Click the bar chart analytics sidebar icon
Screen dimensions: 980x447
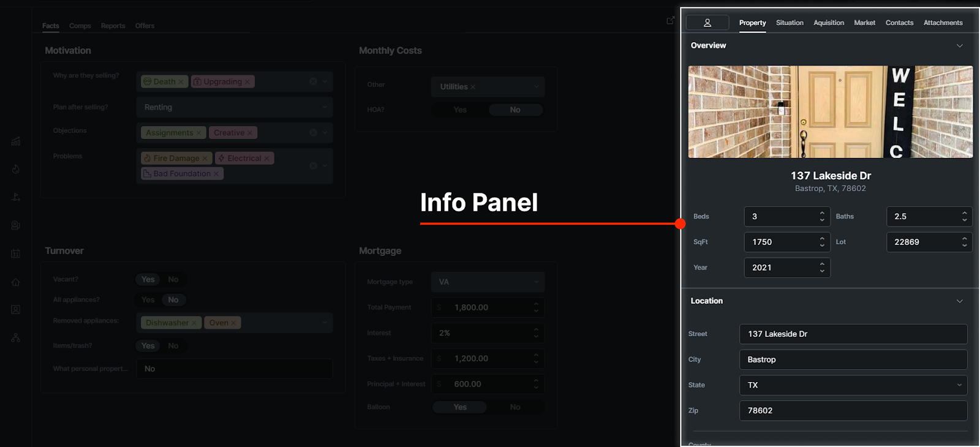click(x=16, y=141)
